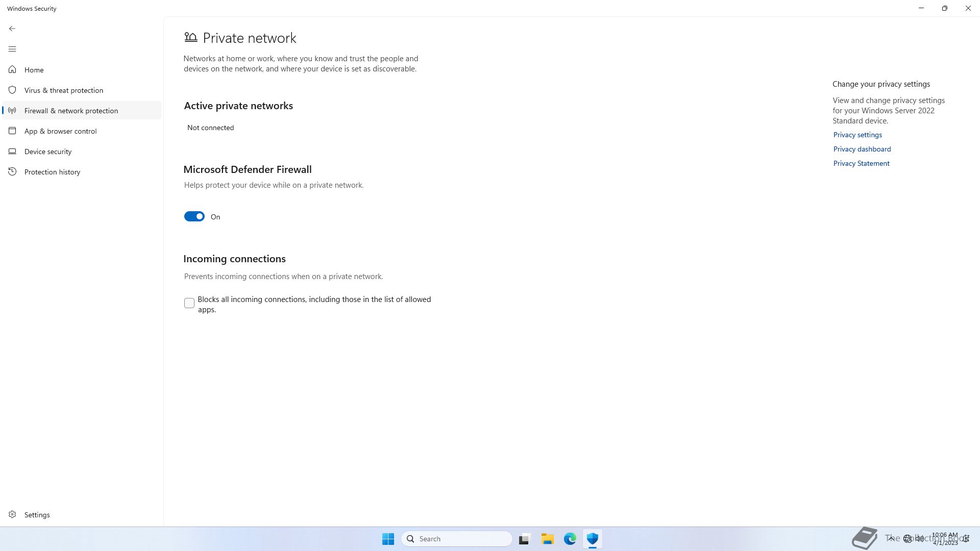
Task: Click the taskbar Search box
Action: pos(457,539)
